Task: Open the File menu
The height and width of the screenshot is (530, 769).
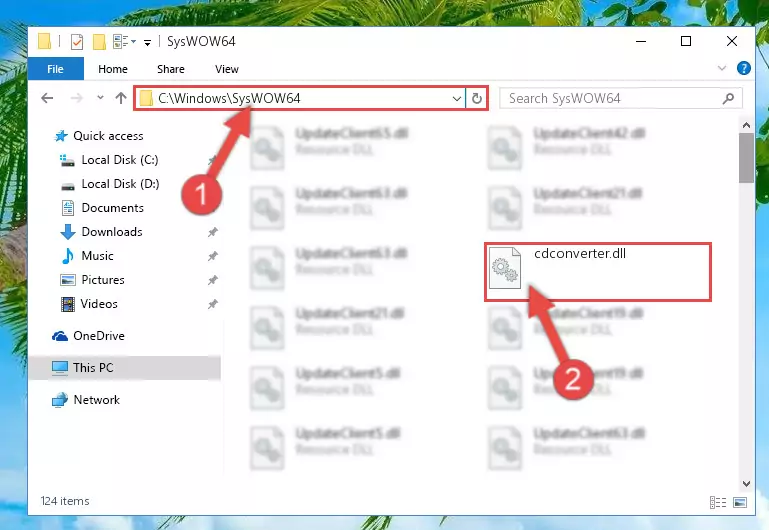Action: tap(55, 69)
